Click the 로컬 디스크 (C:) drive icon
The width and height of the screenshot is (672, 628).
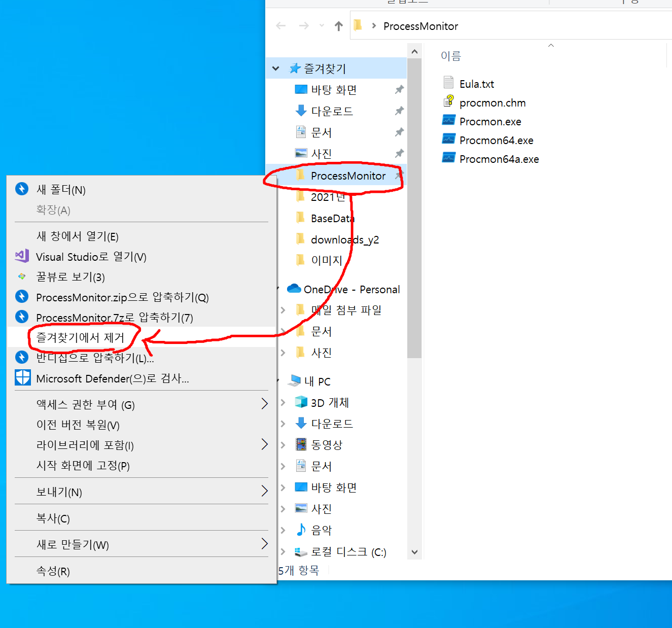pos(301,552)
